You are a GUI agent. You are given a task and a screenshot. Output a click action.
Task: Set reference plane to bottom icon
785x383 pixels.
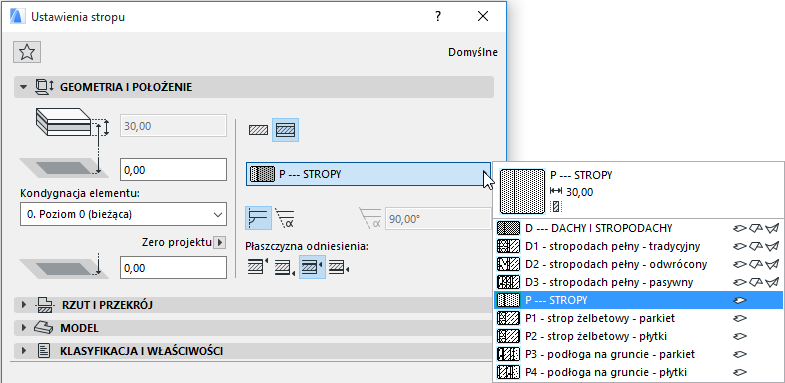click(285, 267)
